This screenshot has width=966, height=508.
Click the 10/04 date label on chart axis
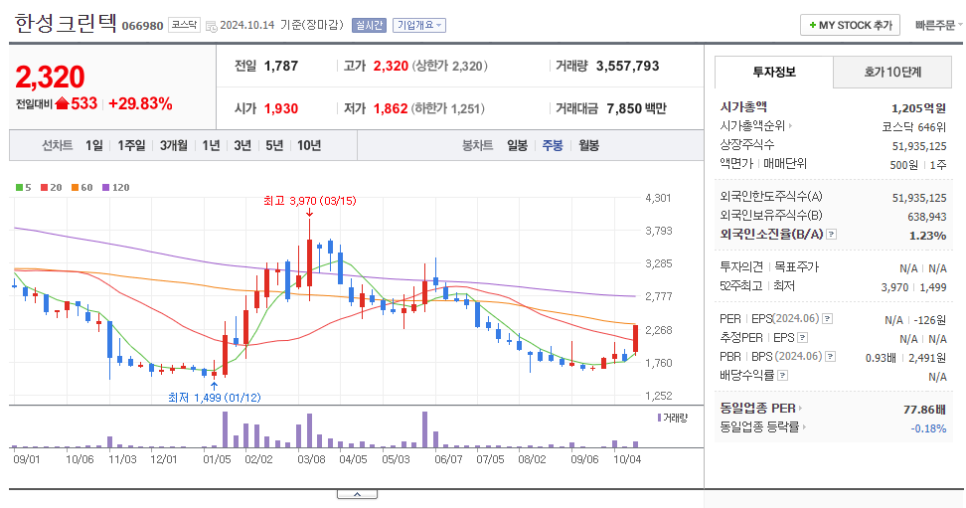tap(627, 459)
